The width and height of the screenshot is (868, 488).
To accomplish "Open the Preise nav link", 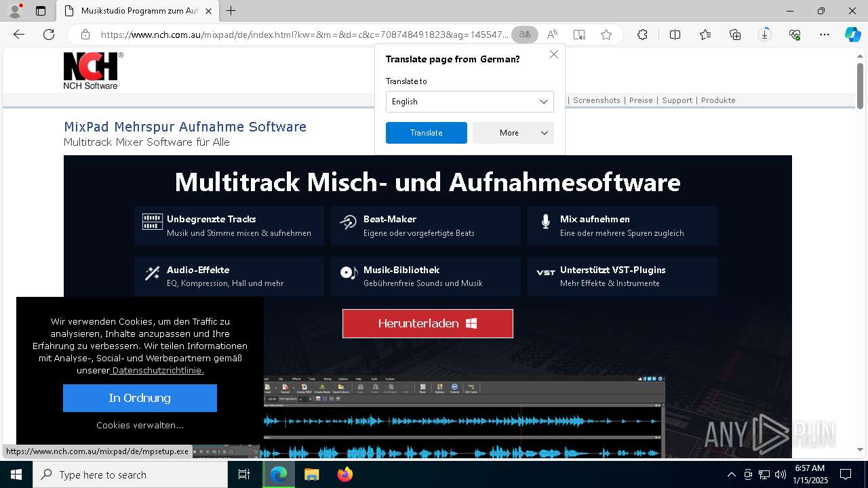I will (641, 100).
